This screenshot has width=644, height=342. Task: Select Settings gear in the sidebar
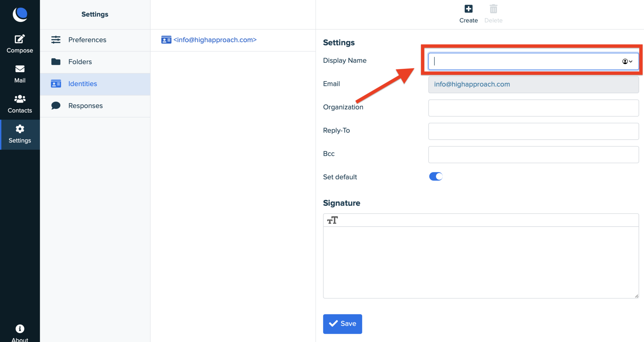(x=20, y=134)
